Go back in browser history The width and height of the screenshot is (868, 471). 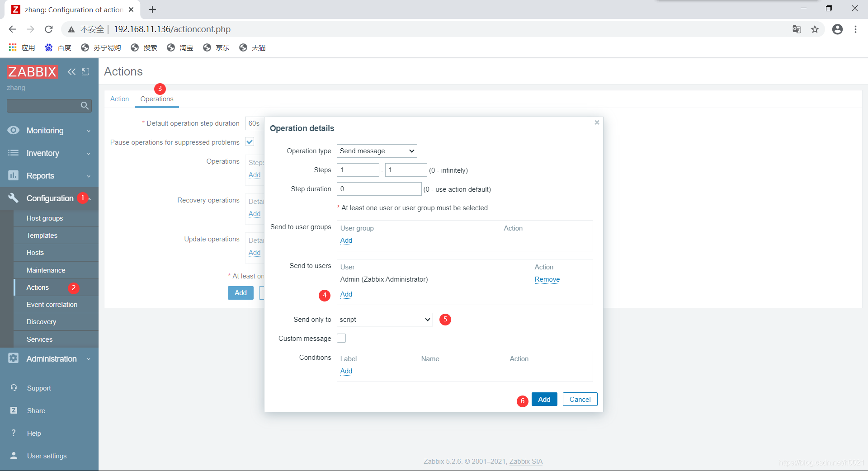point(12,29)
